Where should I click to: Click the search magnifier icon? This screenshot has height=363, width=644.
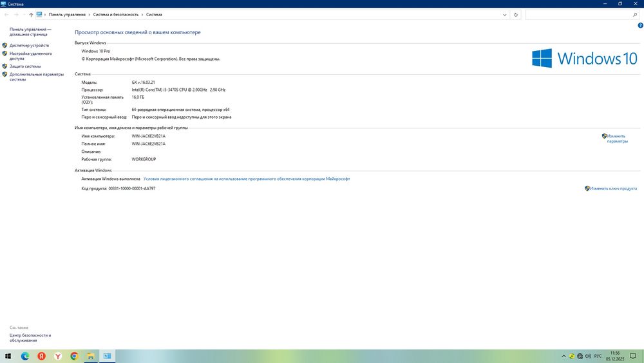635,14
